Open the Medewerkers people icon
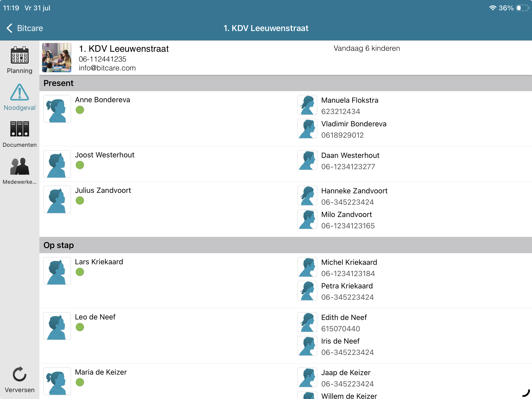Viewport: 532px width, 399px height. pyautogui.click(x=20, y=166)
